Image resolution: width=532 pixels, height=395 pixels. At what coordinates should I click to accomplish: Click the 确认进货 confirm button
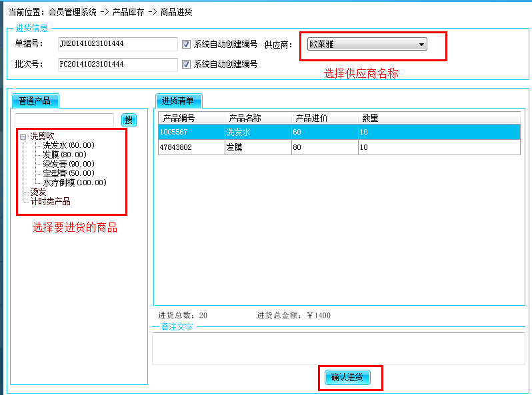pos(347,378)
